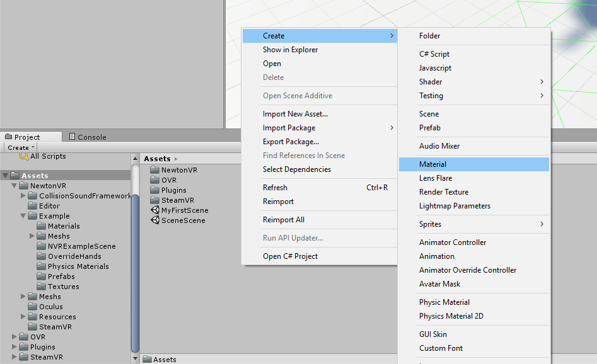Screen dimensions: 597x364
Task: Click the All Scripts search icon
Action: click(x=23, y=156)
